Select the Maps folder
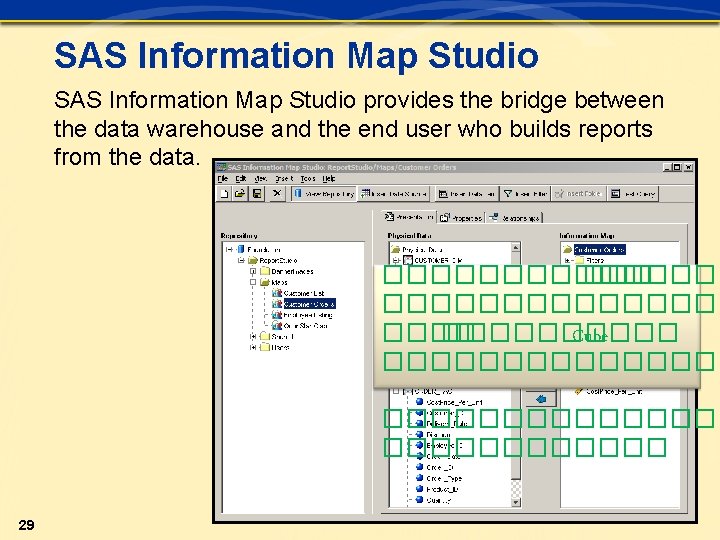720x540 pixels. click(279, 282)
